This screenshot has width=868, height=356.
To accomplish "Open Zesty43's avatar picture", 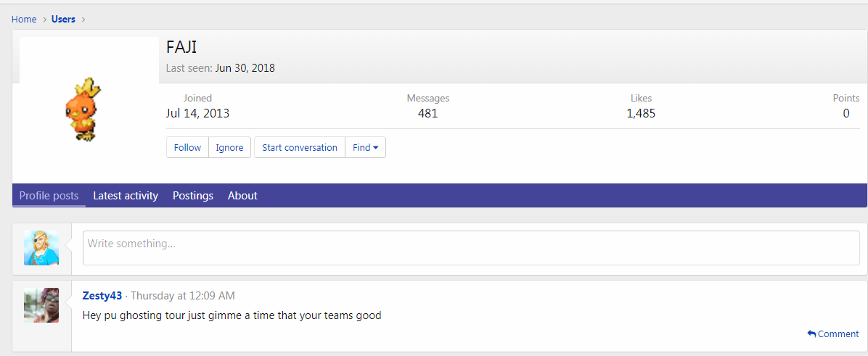I will click(41, 305).
